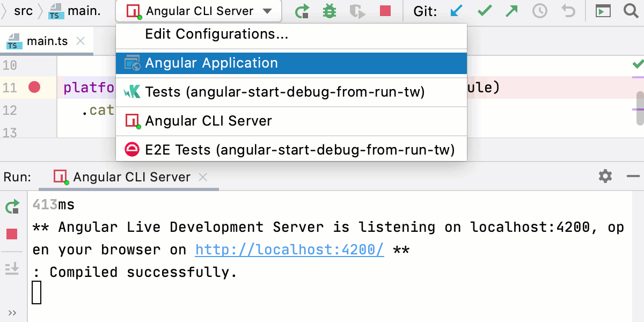The width and height of the screenshot is (644, 322).
Task: Click the '413ms' console output
Action: (54, 204)
